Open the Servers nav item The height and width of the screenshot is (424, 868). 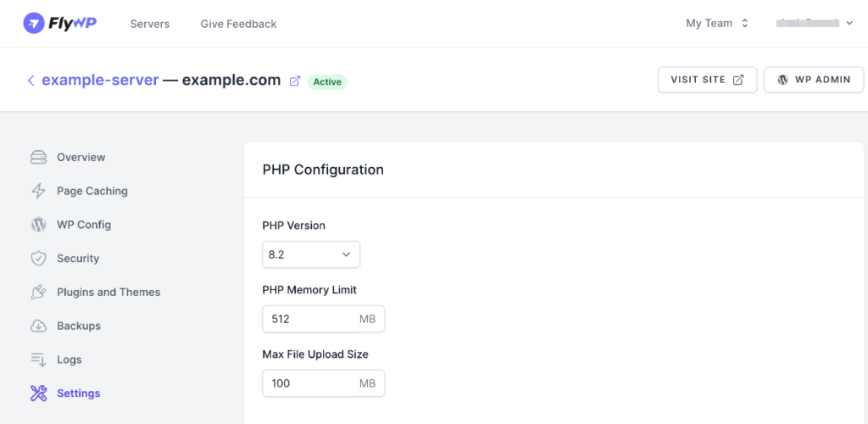point(150,24)
